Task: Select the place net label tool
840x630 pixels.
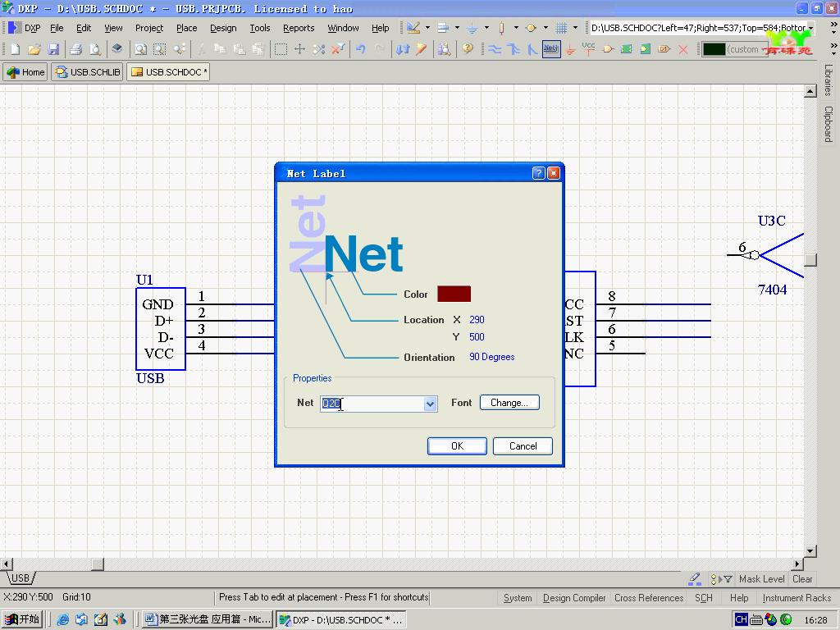Action: coord(551,49)
